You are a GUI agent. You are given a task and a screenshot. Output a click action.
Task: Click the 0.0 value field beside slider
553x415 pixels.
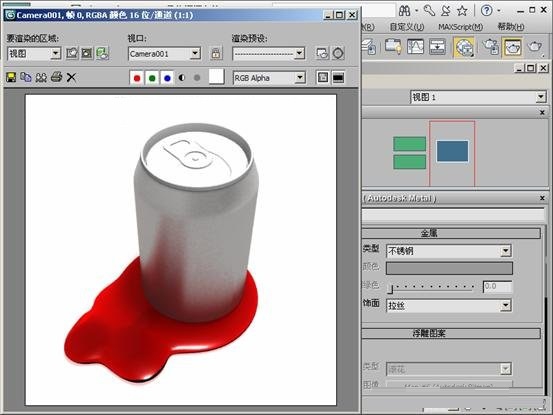pos(498,287)
